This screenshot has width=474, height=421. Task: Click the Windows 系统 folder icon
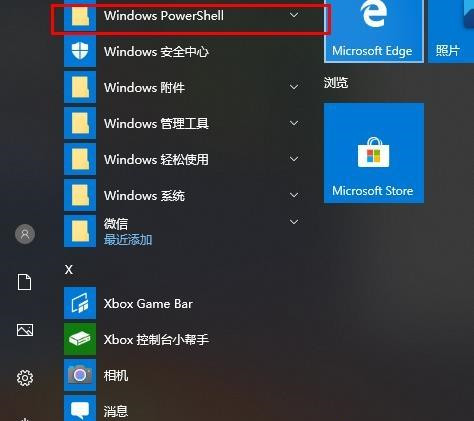[80, 195]
